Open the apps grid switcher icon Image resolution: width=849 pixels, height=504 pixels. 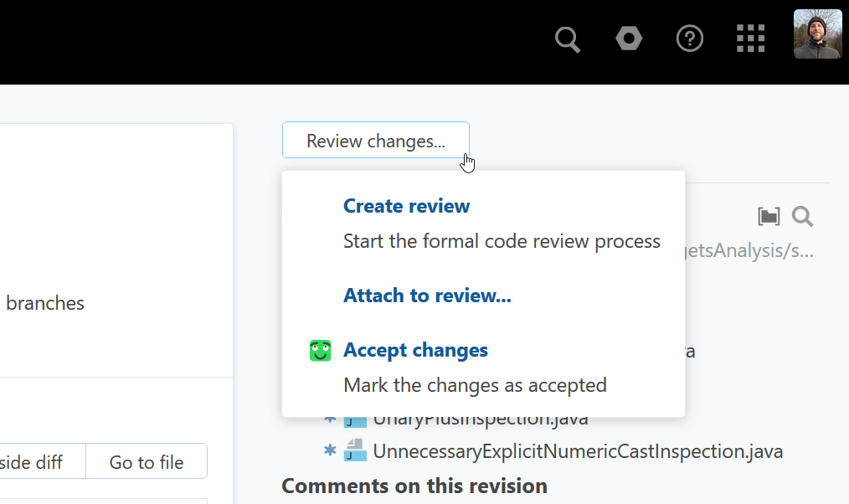750,39
